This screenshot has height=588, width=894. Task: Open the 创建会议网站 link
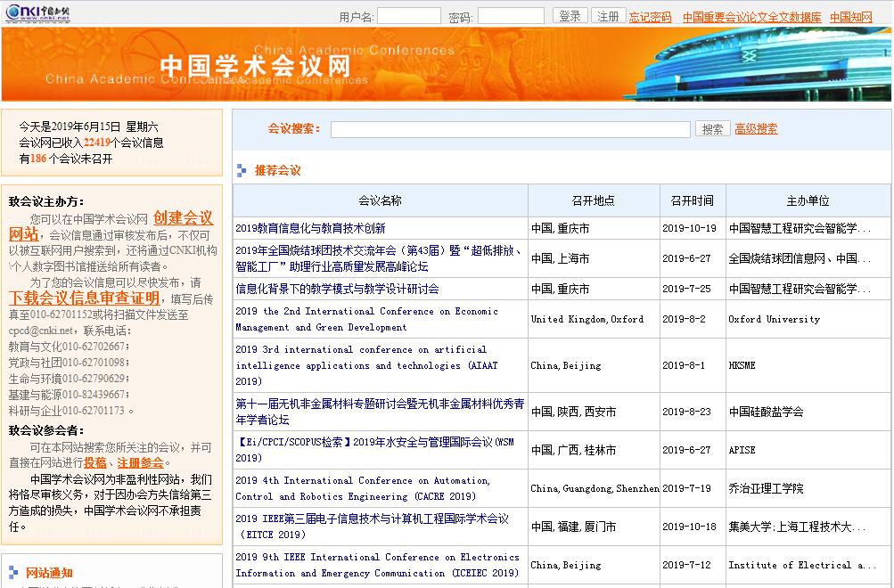click(183, 218)
